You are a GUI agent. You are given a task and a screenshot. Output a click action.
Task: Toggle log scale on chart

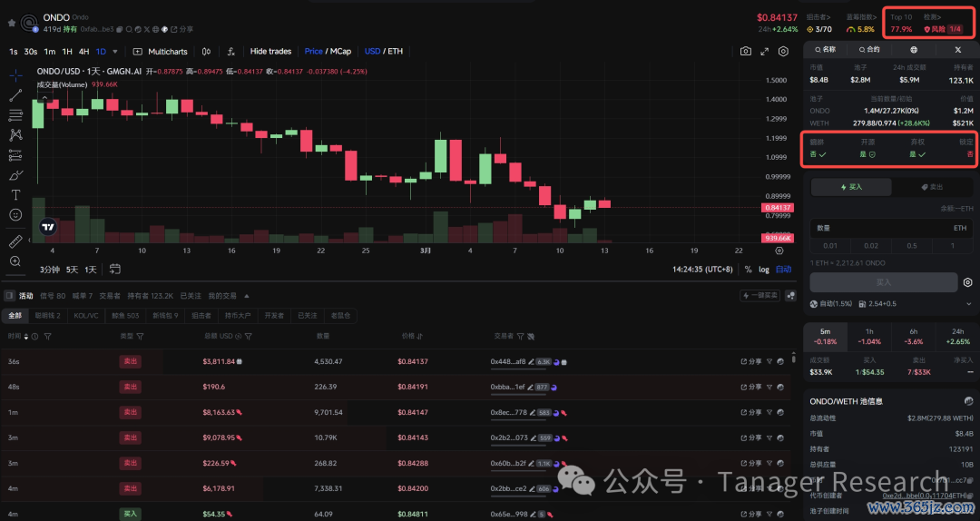764,269
